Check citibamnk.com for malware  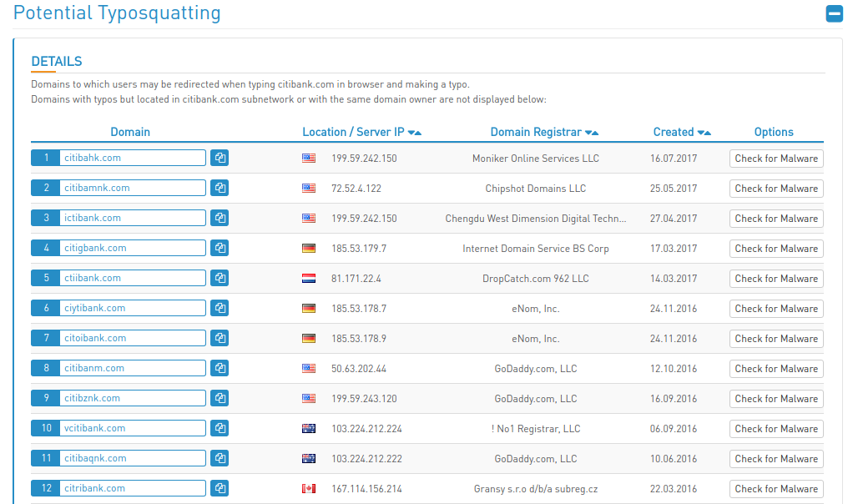click(x=776, y=188)
